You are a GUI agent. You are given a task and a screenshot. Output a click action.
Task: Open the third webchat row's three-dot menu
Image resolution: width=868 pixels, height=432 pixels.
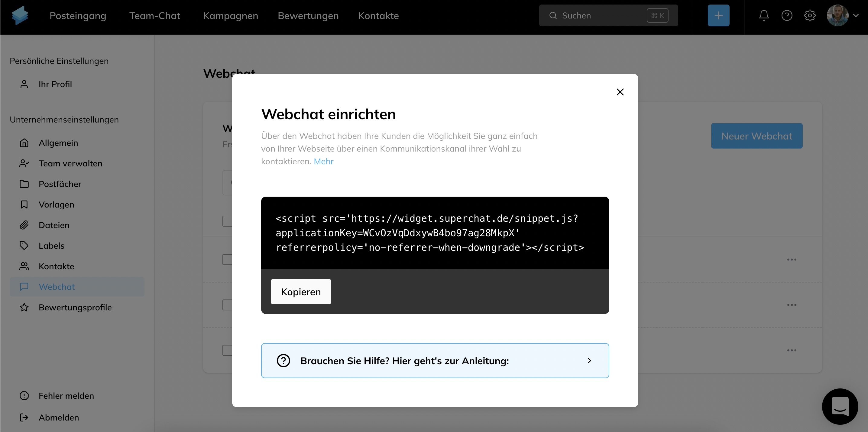pyautogui.click(x=792, y=350)
